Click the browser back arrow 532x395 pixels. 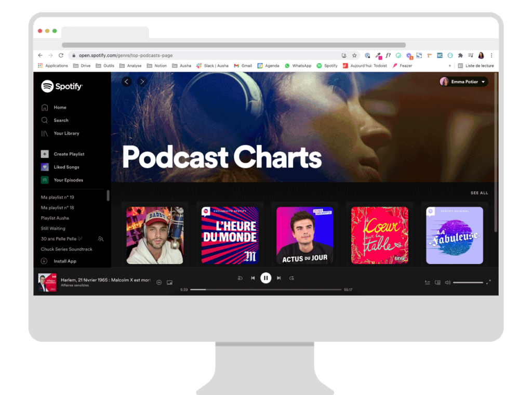pos(41,55)
